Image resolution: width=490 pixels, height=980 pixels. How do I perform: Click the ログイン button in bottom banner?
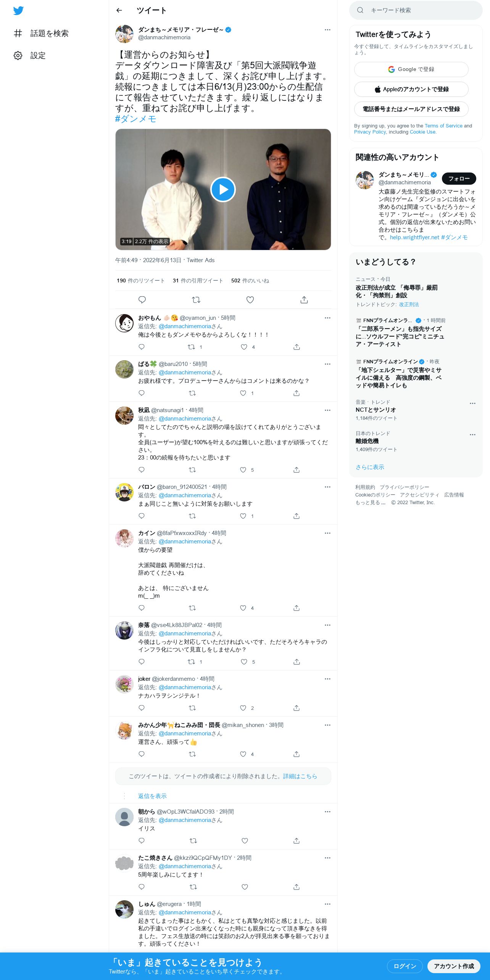click(405, 966)
